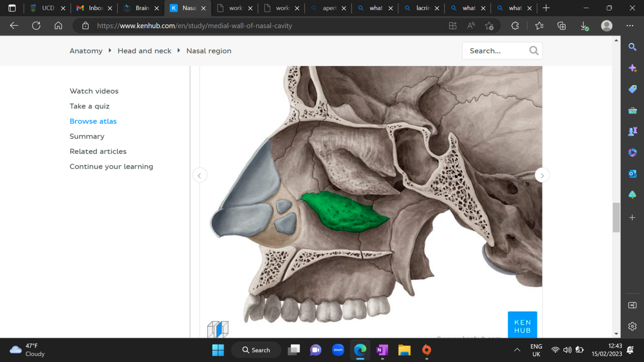
Task: Turn on Read aloud in address bar
Action: coord(471,26)
